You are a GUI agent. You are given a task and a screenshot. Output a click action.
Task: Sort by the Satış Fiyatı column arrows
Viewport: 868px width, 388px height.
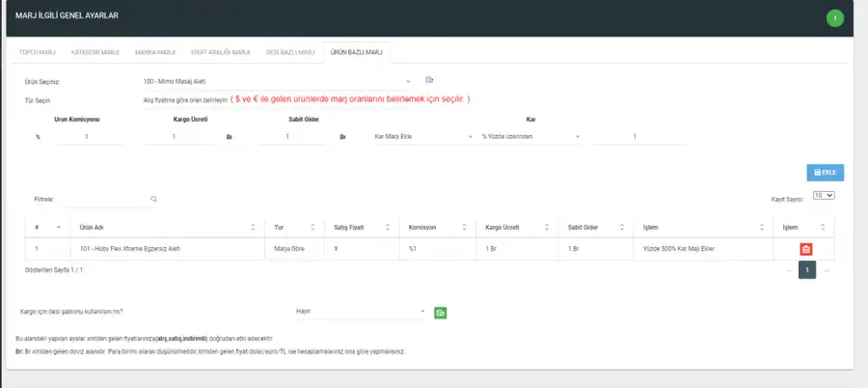[388, 227]
